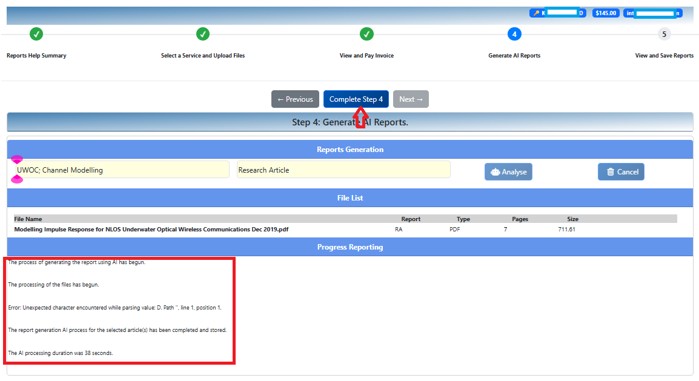Image resolution: width=699 pixels, height=381 pixels.
Task: Click the Pages column header
Action: [520, 219]
